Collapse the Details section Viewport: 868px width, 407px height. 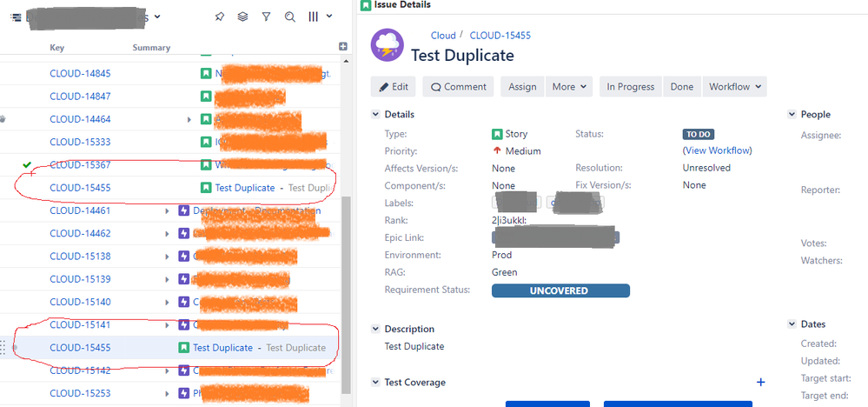pos(375,115)
